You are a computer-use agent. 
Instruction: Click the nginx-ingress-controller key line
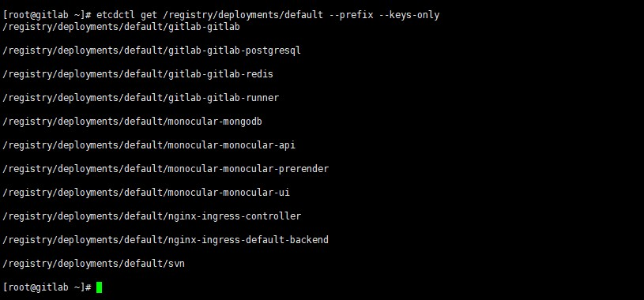click(x=152, y=216)
